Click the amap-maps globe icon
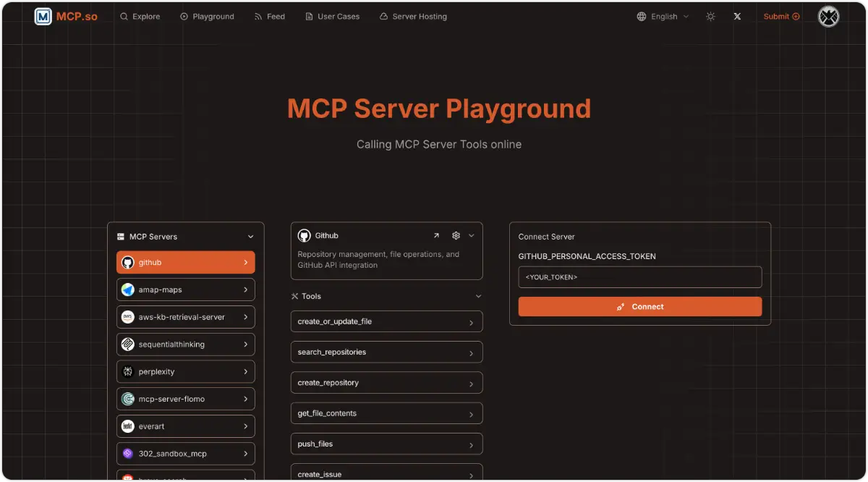 (x=128, y=289)
